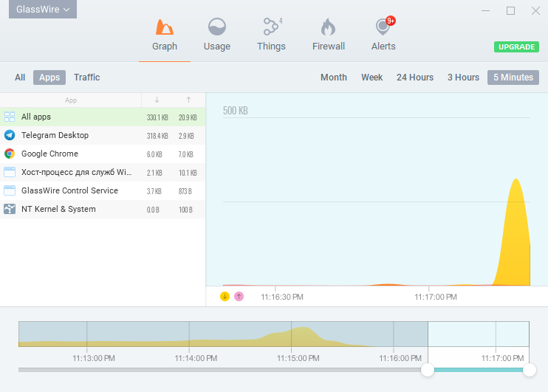The height and width of the screenshot is (392, 548).
Task: Click the left timeline slider handle
Action: pyautogui.click(x=428, y=370)
